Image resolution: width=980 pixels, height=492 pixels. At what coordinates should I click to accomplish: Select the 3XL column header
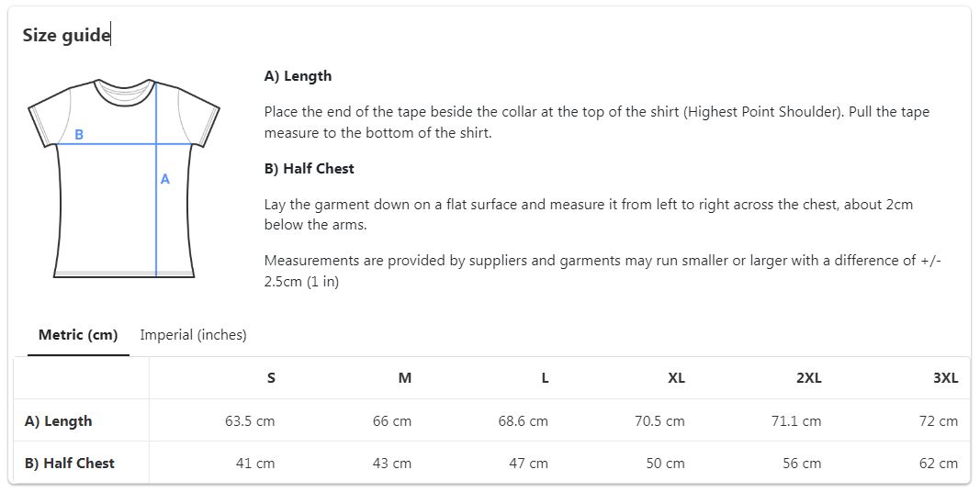click(x=946, y=378)
